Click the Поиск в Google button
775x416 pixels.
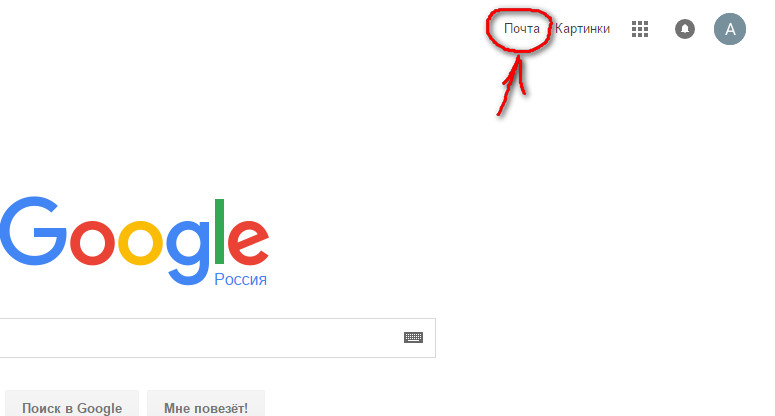72,406
